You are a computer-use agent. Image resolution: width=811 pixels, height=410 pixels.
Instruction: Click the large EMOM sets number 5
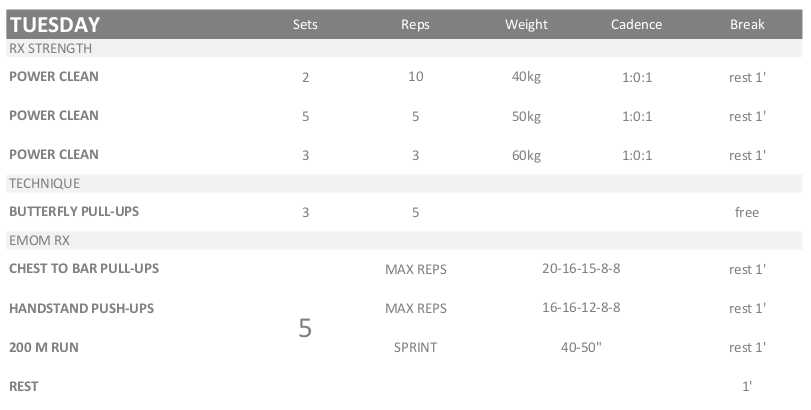306,328
